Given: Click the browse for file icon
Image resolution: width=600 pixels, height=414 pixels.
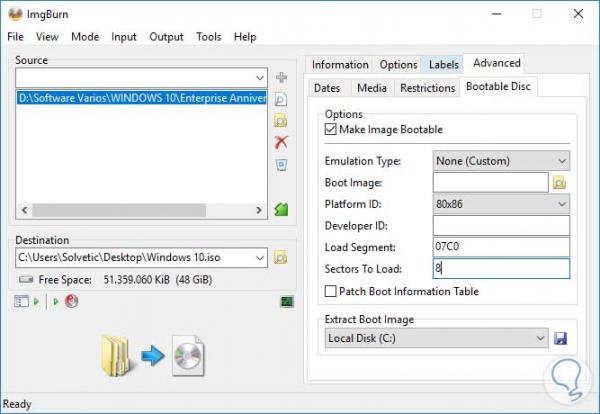Looking at the screenshot, I should (x=281, y=99).
